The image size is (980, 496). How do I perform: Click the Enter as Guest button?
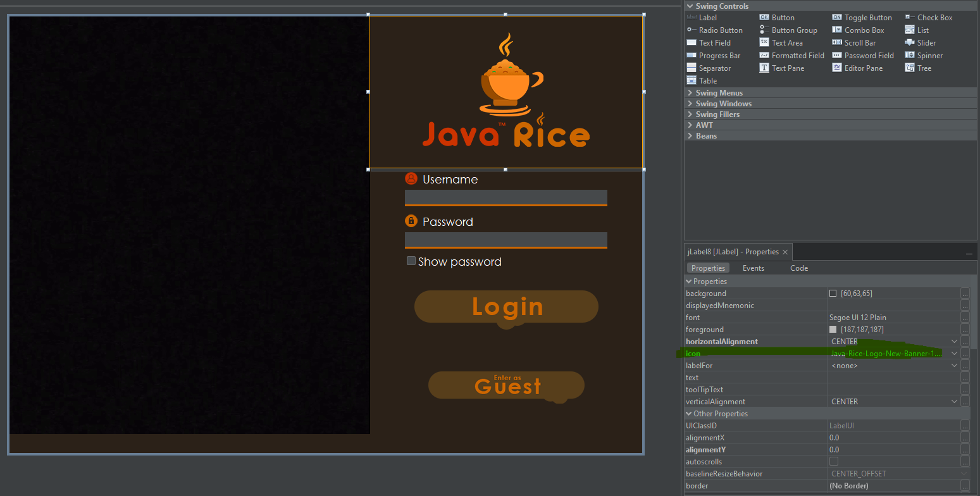[506, 385]
